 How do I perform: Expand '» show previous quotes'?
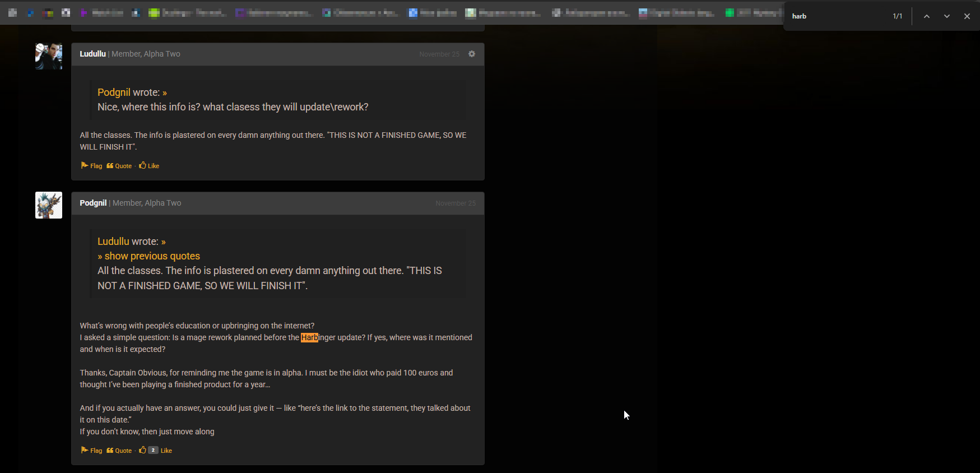148,256
